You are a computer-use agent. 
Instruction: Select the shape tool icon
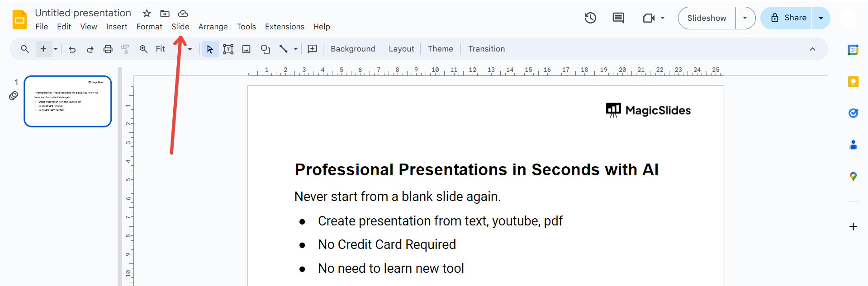[266, 49]
